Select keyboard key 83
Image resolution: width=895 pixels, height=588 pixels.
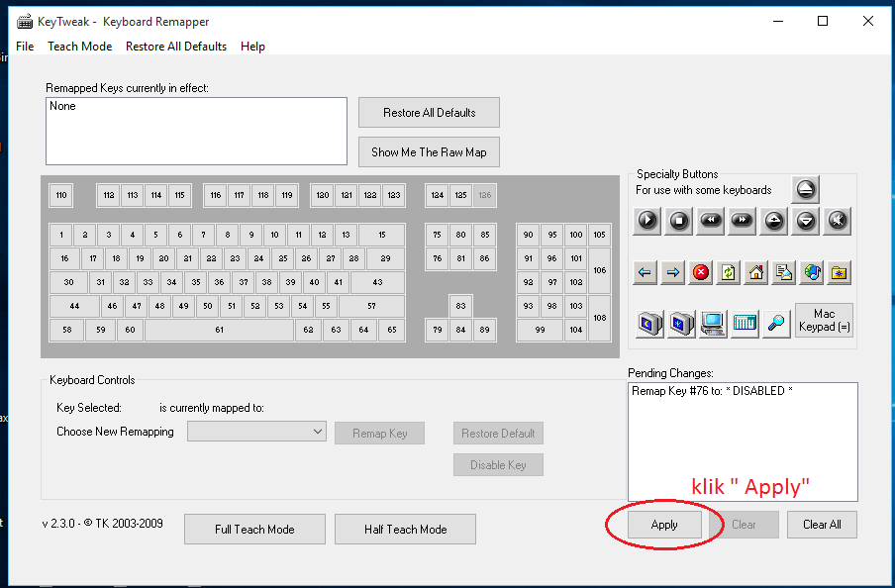(x=460, y=306)
